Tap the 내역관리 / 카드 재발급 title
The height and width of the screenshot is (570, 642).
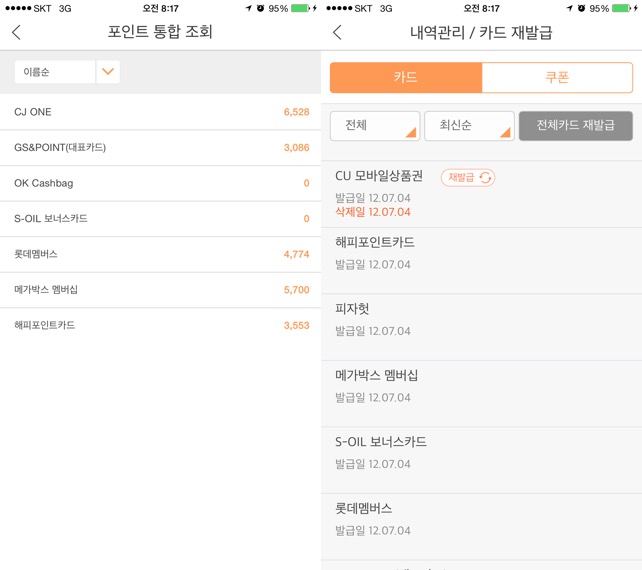point(482,32)
